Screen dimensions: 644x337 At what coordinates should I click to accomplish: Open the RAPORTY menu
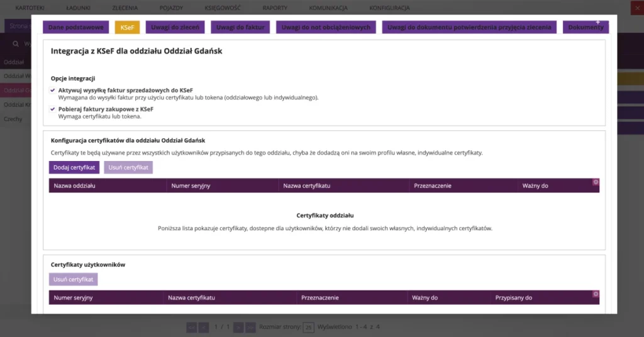(x=275, y=8)
